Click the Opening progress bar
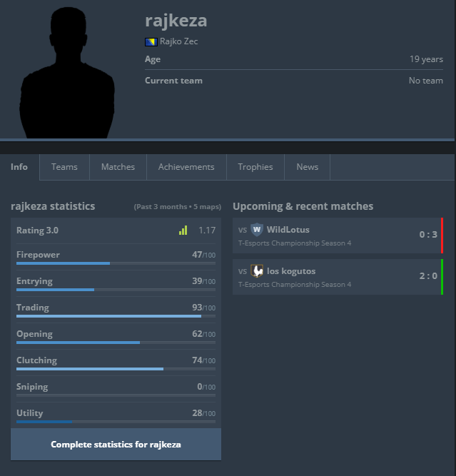Screen dimensions: 456x476 pyautogui.click(x=116, y=343)
